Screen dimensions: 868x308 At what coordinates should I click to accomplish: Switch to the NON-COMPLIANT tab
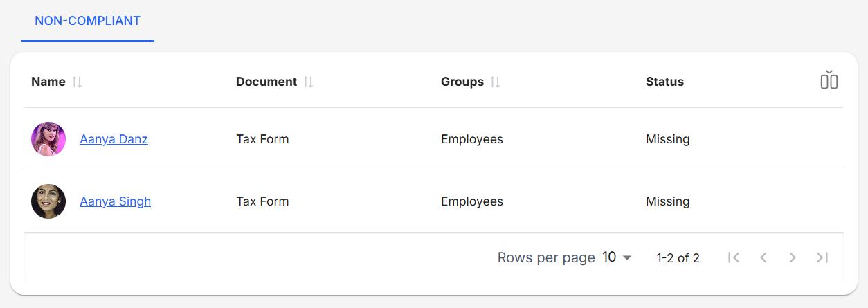pyautogui.click(x=87, y=21)
